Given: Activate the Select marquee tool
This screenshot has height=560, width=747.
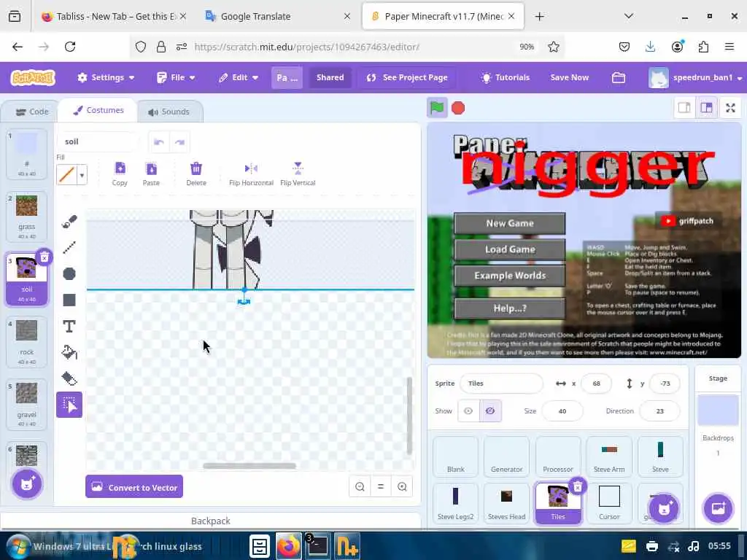Looking at the screenshot, I should pyautogui.click(x=69, y=405).
